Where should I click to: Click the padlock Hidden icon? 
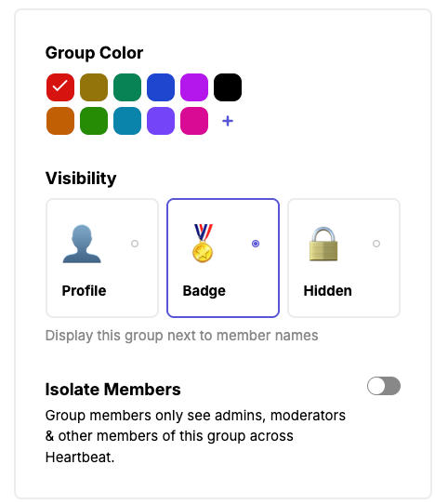(x=323, y=244)
